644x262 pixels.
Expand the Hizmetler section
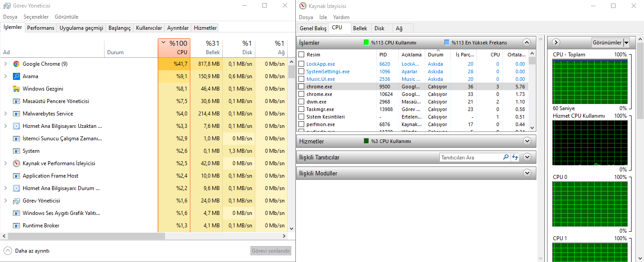(x=527, y=141)
